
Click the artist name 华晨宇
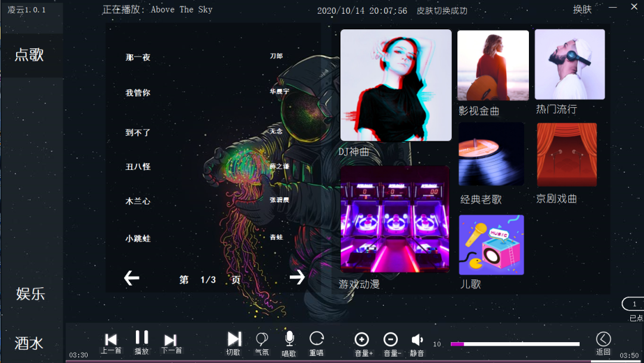pyautogui.click(x=279, y=92)
